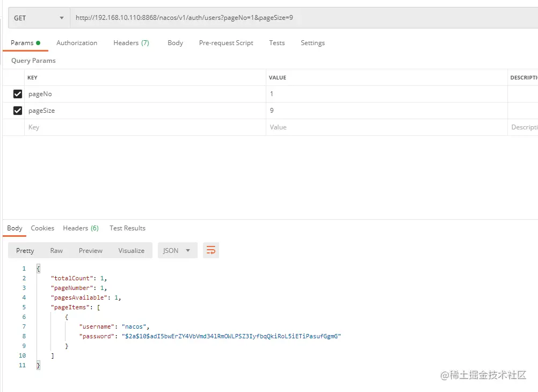Open the Tests tab

[277, 43]
